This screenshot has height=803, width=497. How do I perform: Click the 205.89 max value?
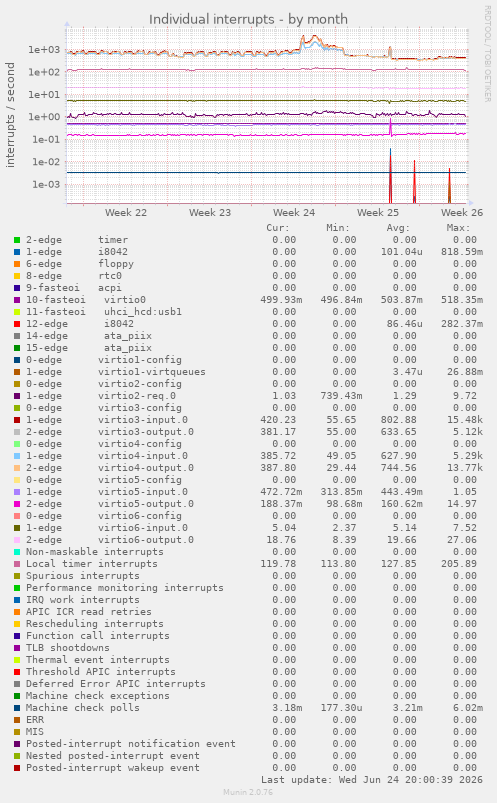459,564
